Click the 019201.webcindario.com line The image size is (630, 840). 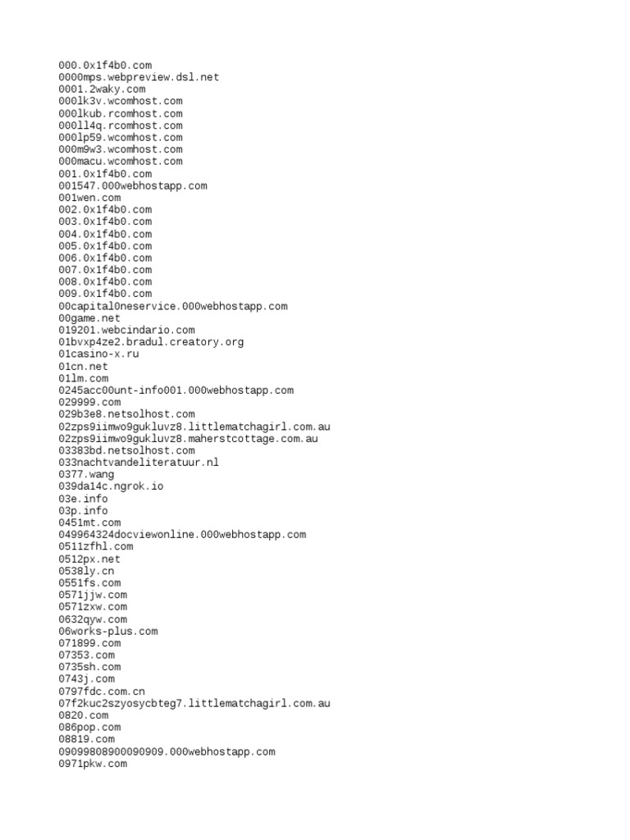click(x=126, y=330)
